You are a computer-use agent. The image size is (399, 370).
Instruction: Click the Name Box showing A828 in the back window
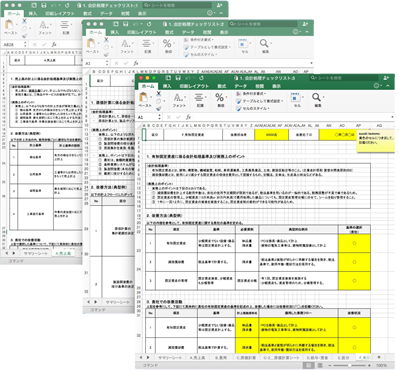coord(12,44)
